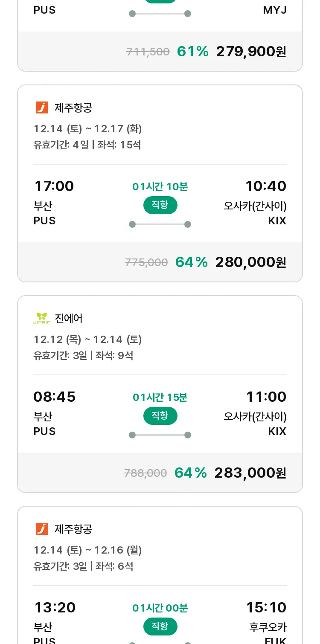The image size is (320, 644).
Task: Tap the route line under 01시간 15분
Action: pos(160,435)
